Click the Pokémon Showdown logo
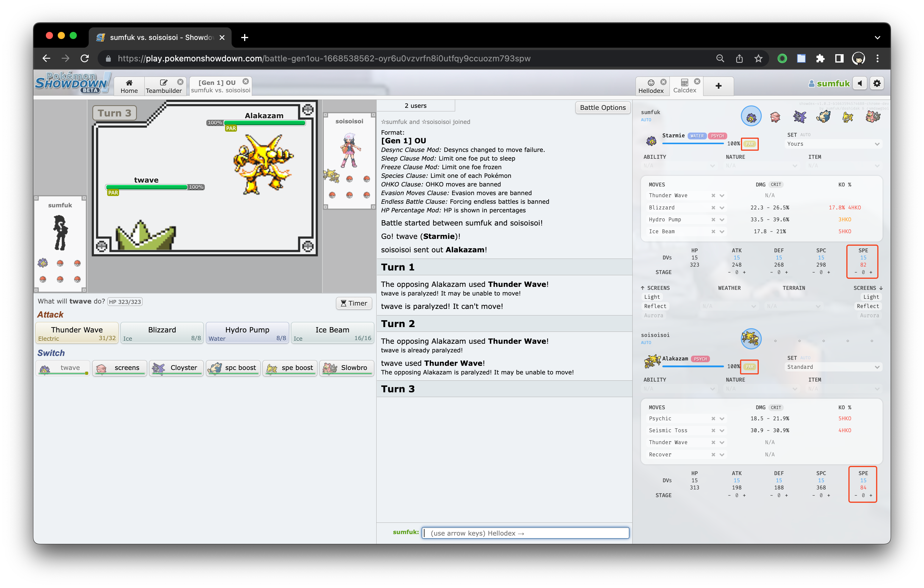924x588 pixels. point(73,83)
